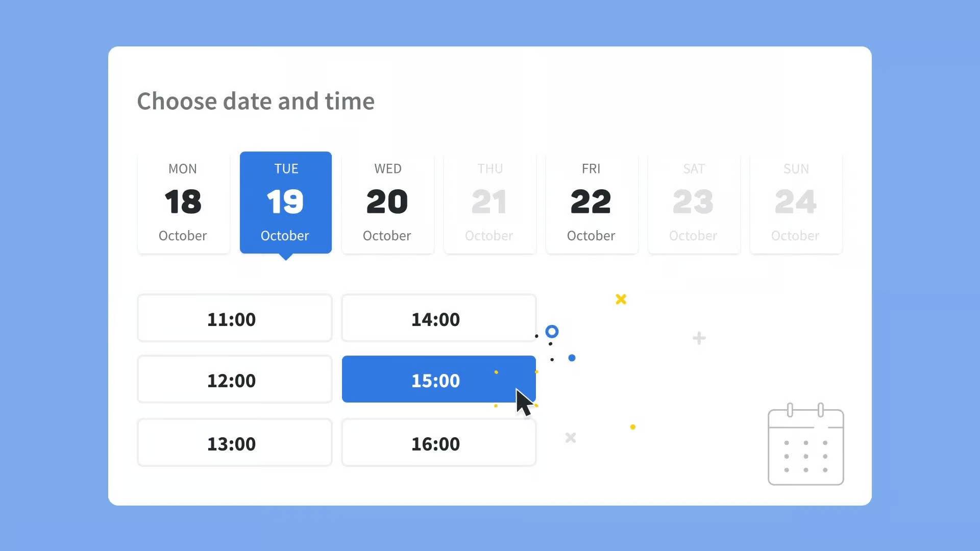Viewport: 980px width, 551px height.
Task: Click the calendar icon bottom right
Action: [806, 444]
